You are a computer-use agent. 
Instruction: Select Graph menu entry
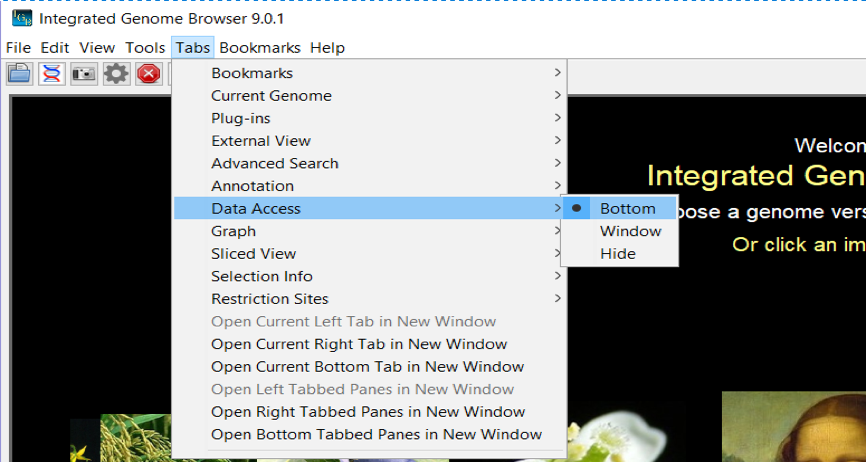pyautogui.click(x=369, y=231)
